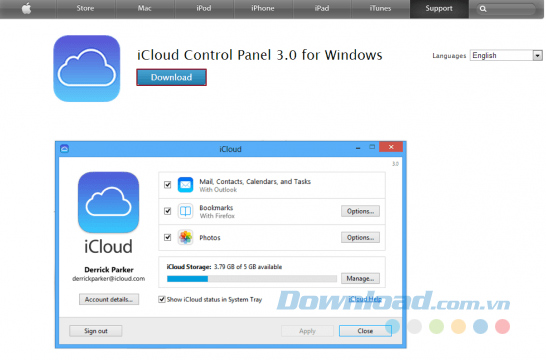This screenshot has height=360, width=546.
Task: Click the Derrick Parker name
Action: click(109, 270)
